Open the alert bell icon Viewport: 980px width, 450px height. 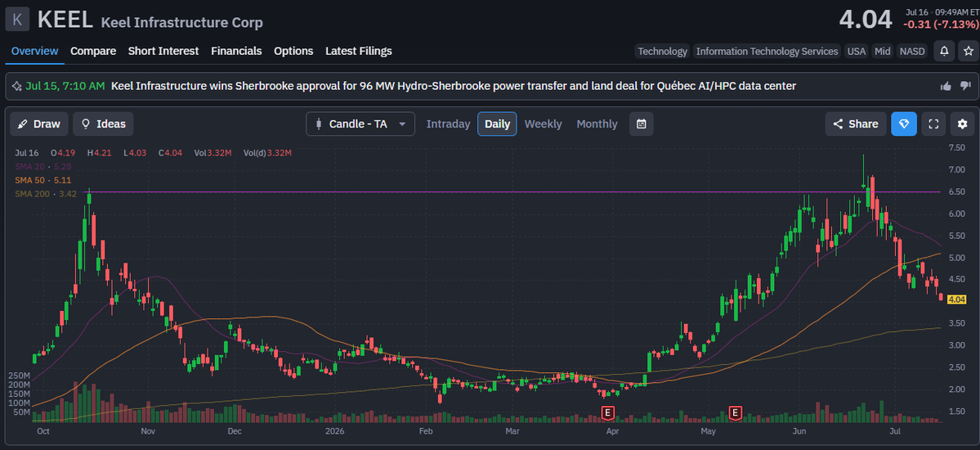[x=943, y=52]
